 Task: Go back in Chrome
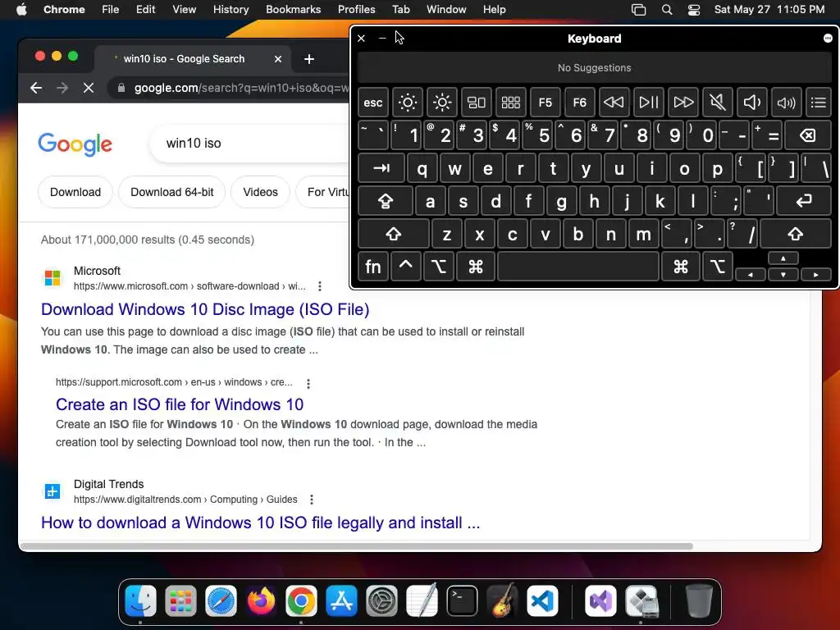36,88
